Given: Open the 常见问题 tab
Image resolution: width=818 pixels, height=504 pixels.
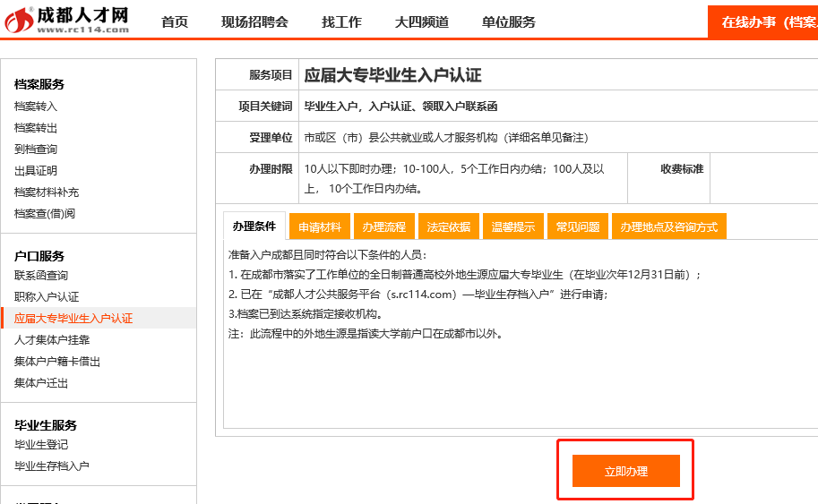Looking at the screenshot, I should pyautogui.click(x=578, y=227).
